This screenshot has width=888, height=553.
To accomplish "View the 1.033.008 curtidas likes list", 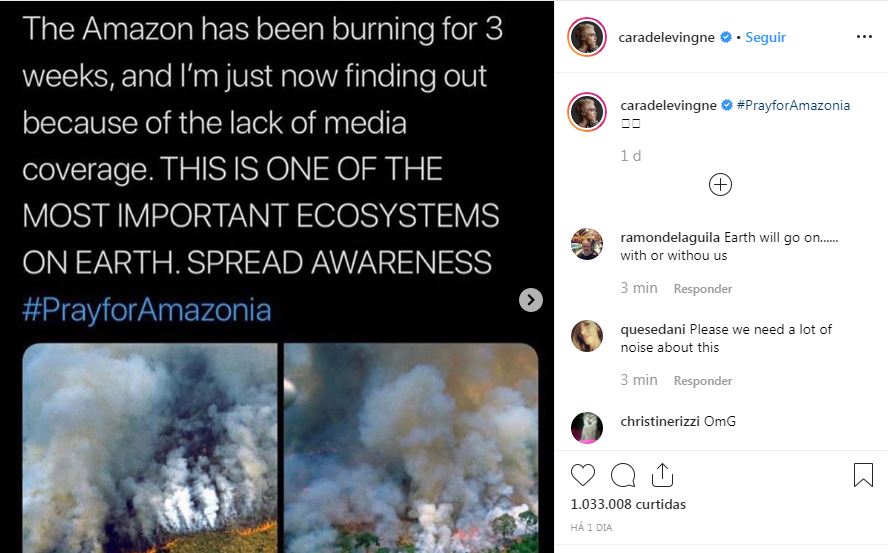I will [628, 504].
